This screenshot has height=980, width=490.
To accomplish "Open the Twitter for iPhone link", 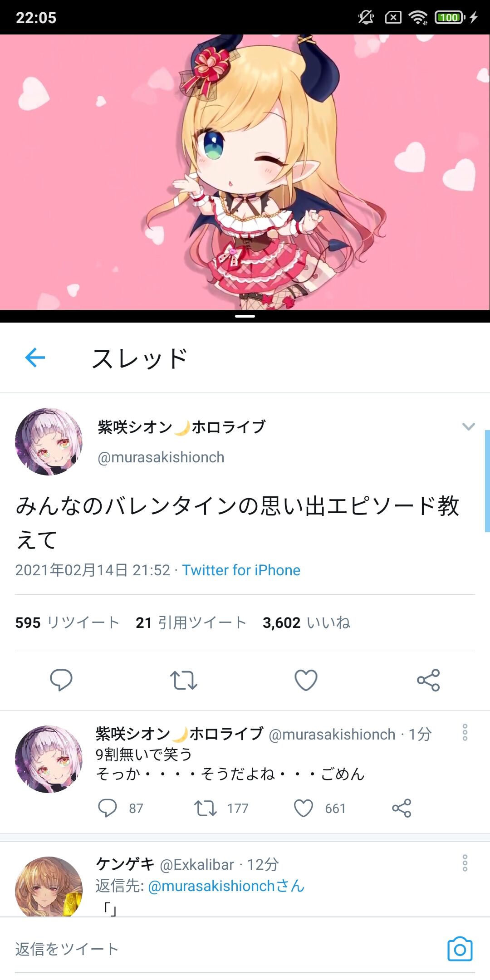I will pyautogui.click(x=241, y=570).
